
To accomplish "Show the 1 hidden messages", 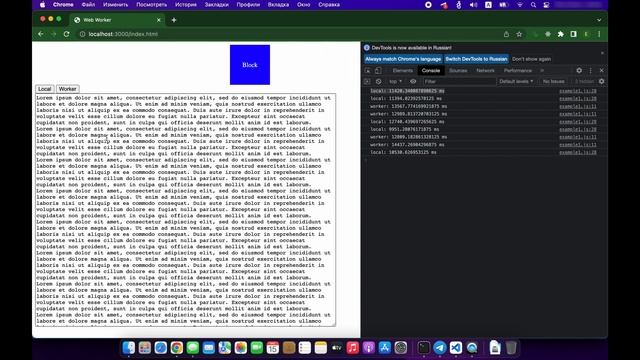I will tap(584, 82).
